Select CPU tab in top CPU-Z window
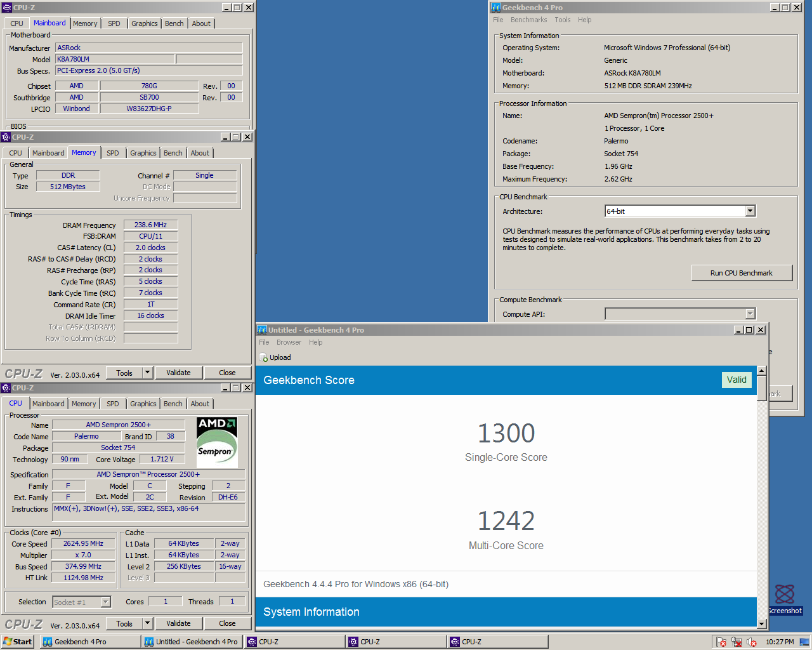Viewport: 812px width, 650px height. pyautogui.click(x=17, y=23)
